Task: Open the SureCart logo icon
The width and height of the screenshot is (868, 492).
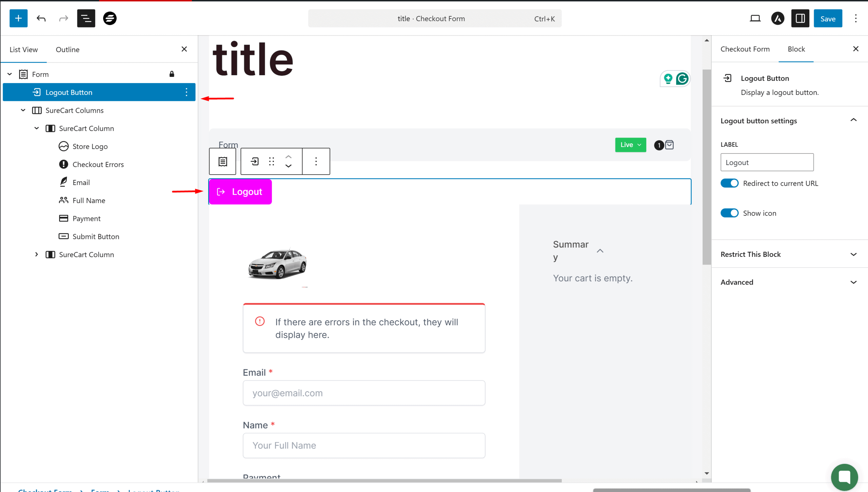Action: tap(110, 18)
